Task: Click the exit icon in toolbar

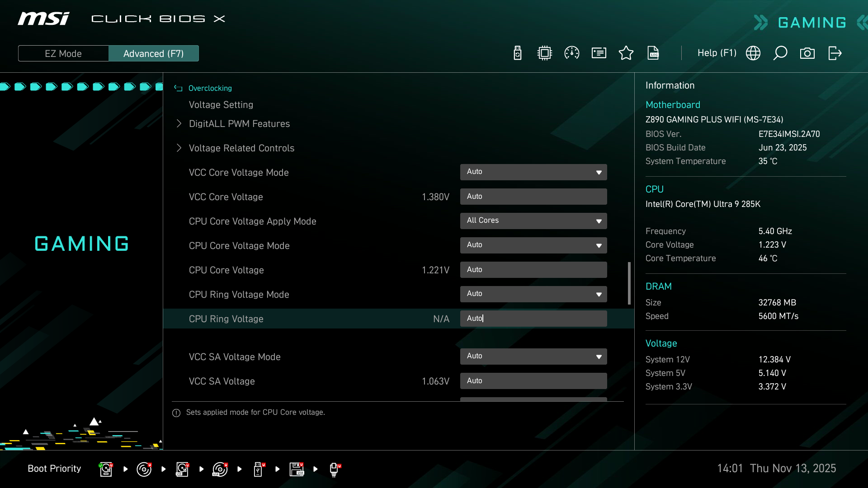Action: (x=835, y=53)
